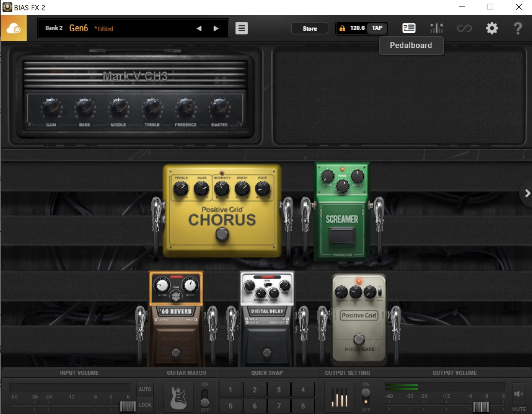This screenshot has height=414, width=532.
Task: Click the Noise Gate first knob
Action: coord(341,292)
